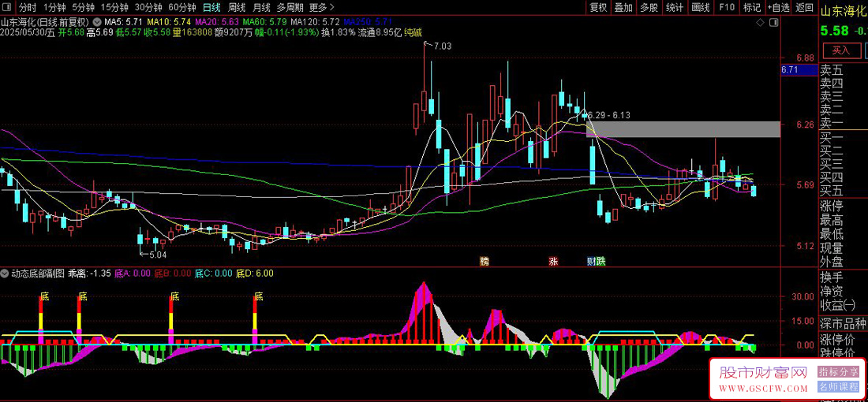Click the 6.29 - 6.13 gap label
The image size is (868, 402).
pyautogui.click(x=608, y=116)
